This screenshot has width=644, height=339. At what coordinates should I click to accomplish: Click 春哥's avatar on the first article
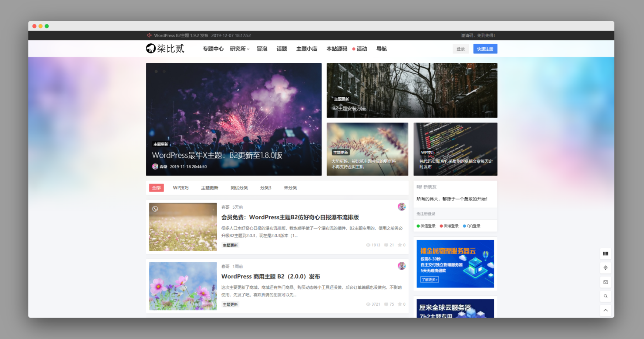click(x=402, y=207)
